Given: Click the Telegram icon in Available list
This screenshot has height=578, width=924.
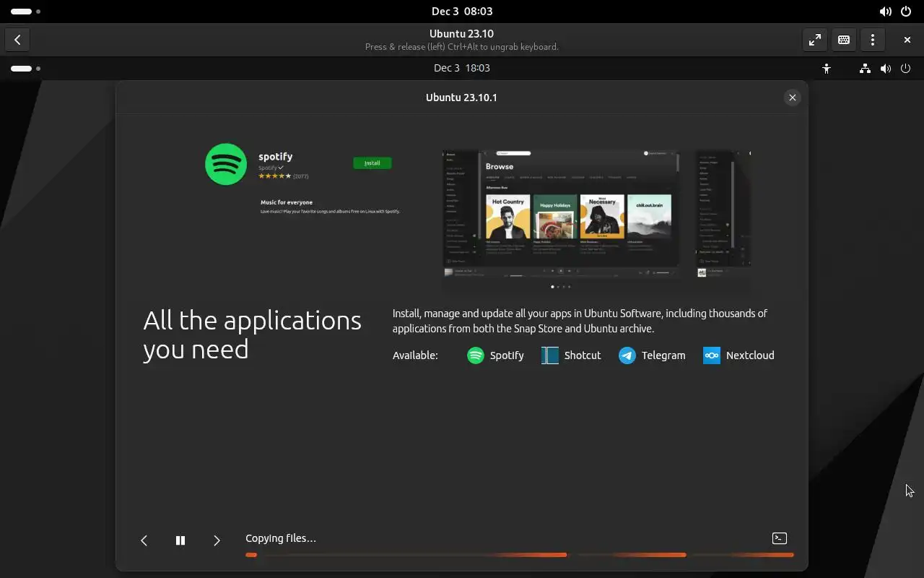Looking at the screenshot, I should pos(627,355).
